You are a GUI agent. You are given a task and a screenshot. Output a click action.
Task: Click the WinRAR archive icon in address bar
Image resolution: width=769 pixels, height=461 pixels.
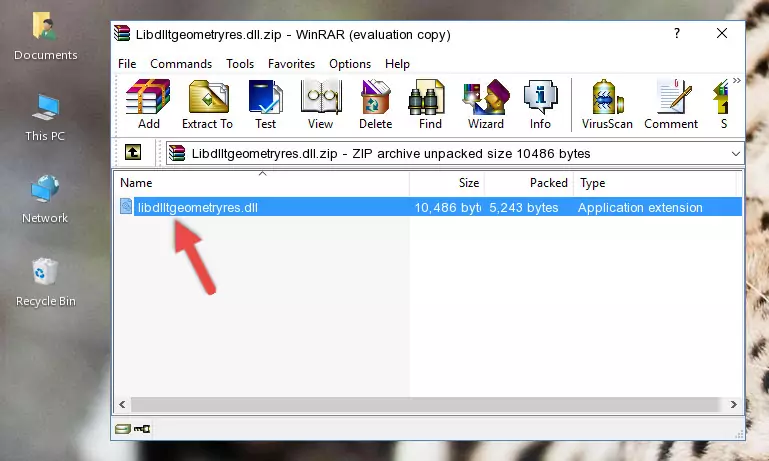[x=177, y=154]
